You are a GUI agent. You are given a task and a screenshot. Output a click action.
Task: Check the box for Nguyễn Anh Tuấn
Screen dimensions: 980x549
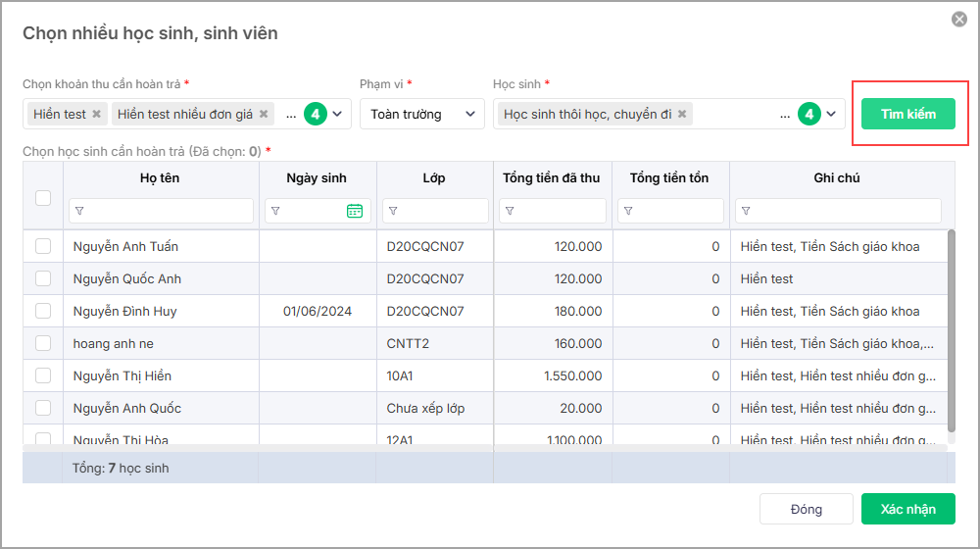pyautogui.click(x=43, y=246)
